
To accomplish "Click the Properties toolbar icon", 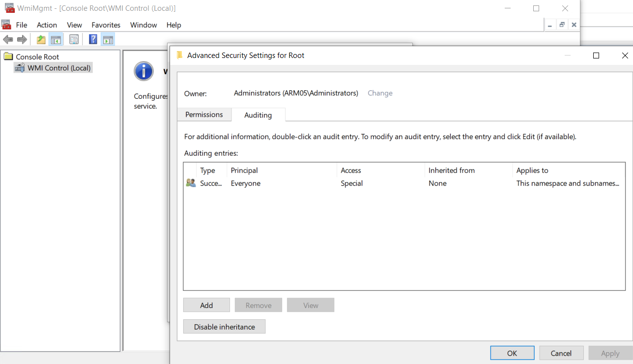I will pos(74,40).
